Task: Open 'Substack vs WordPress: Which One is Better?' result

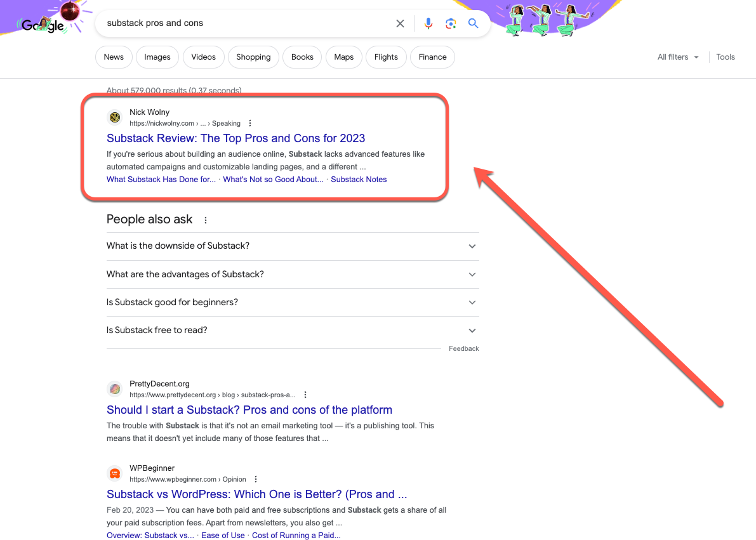Action: pos(256,494)
